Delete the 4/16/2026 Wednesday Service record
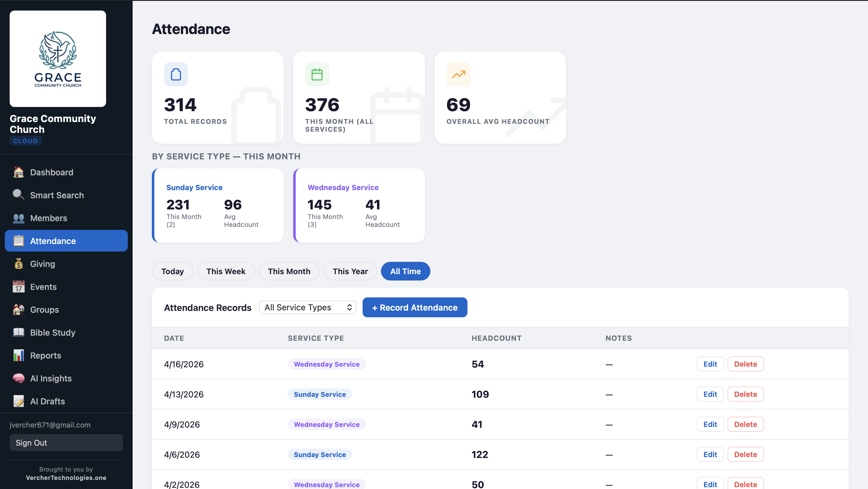 pos(745,364)
